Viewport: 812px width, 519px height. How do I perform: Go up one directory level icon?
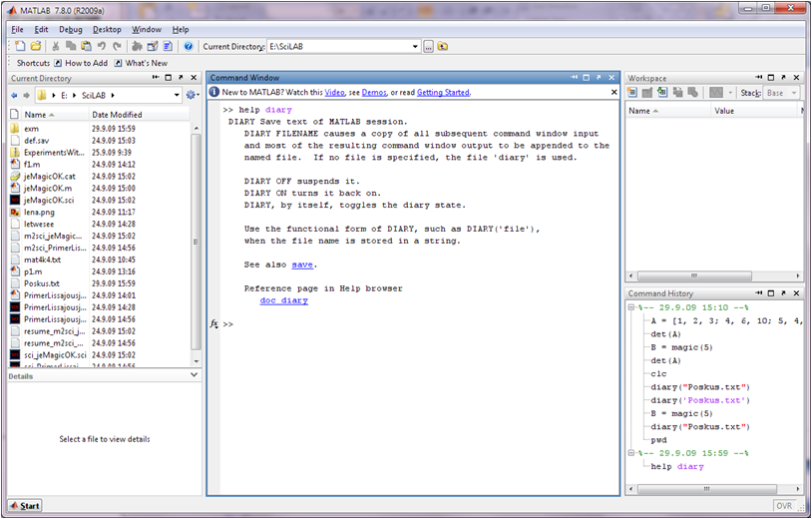coord(442,47)
